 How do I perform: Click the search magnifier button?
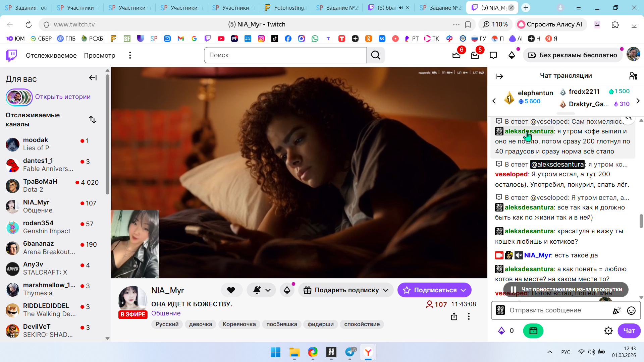pyautogui.click(x=376, y=55)
